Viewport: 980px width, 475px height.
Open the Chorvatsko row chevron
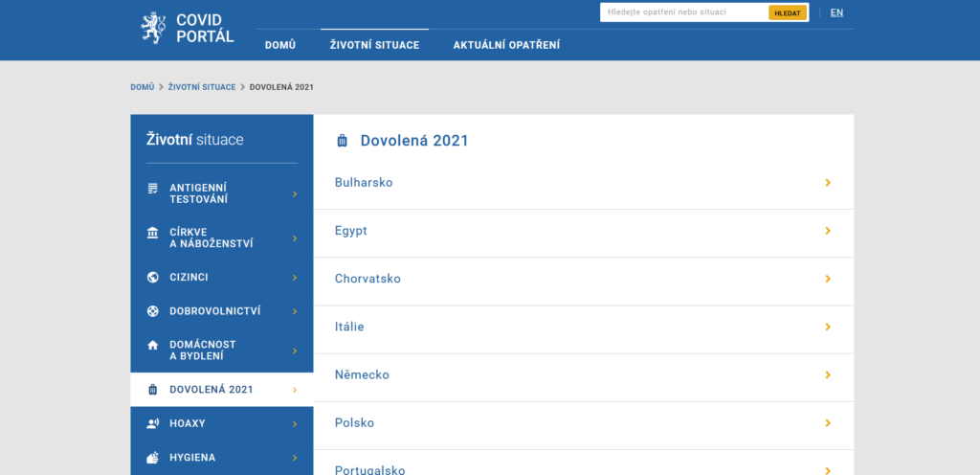[x=828, y=279]
